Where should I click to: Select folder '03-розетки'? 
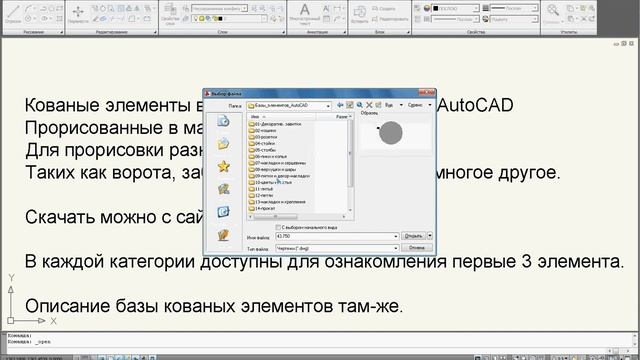coord(263,137)
